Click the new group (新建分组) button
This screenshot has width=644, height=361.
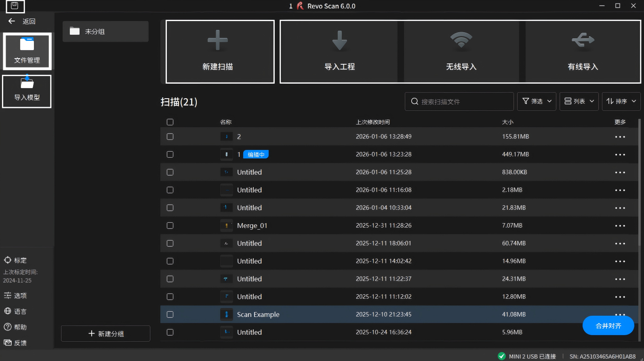click(106, 334)
